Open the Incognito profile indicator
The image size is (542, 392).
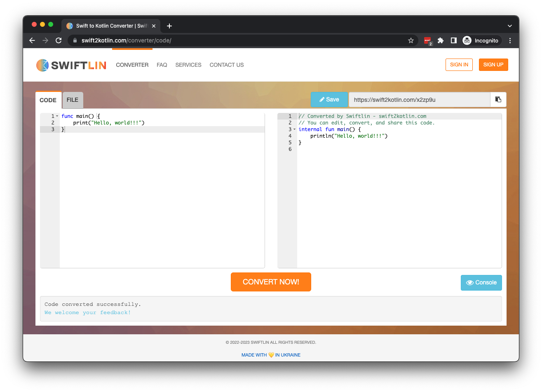pyautogui.click(x=481, y=40)
